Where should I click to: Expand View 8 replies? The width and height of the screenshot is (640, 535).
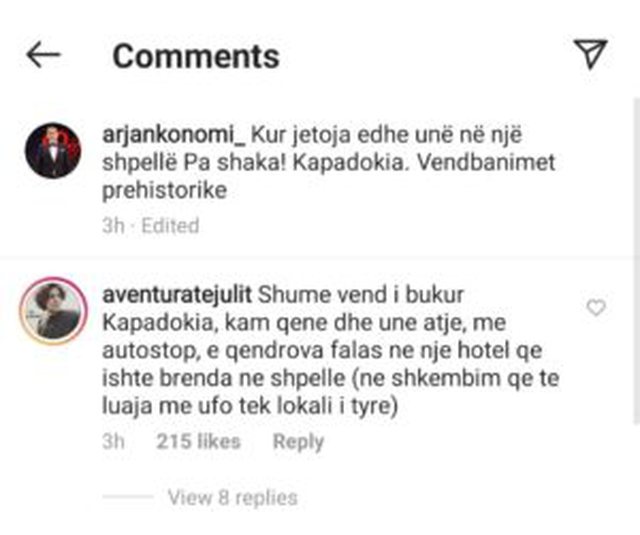tap(233, 497)
